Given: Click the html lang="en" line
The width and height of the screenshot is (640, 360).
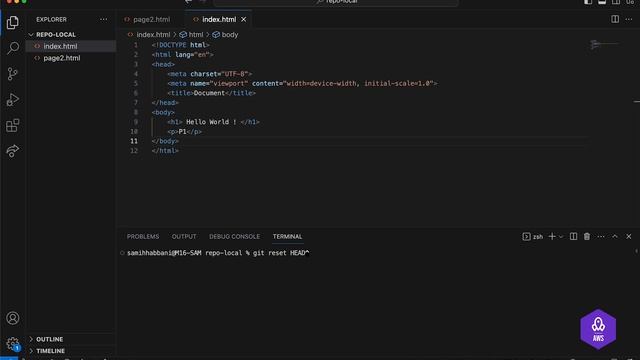Looking at the screenshot, I should [182, 54].
